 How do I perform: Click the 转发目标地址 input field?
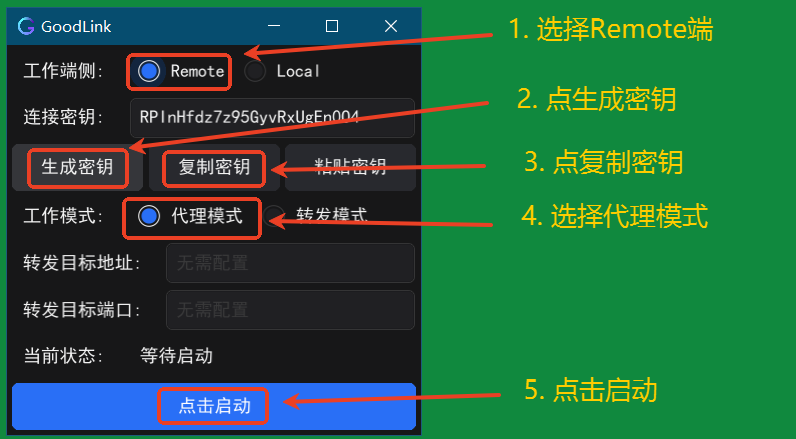290,263
